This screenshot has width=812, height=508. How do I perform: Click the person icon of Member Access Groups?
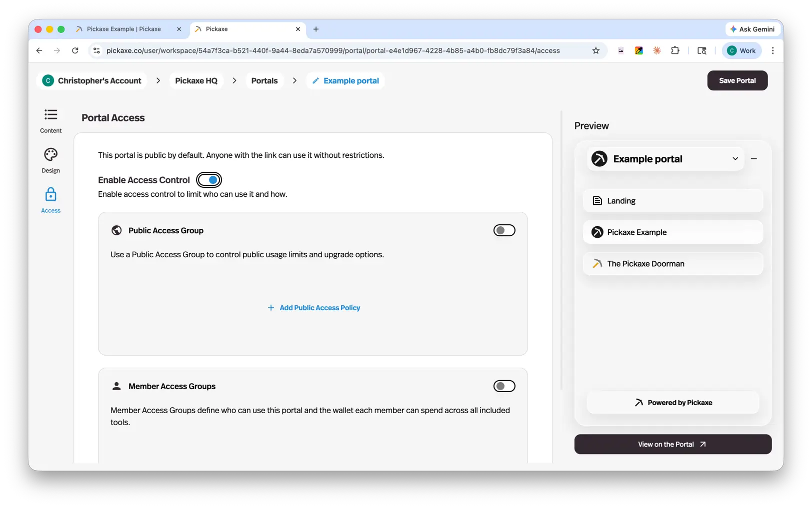tap(116, 386)
